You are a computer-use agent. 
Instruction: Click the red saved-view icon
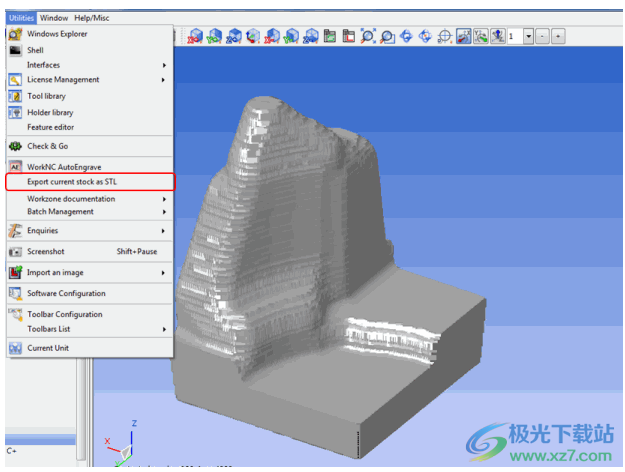point(349,36)
